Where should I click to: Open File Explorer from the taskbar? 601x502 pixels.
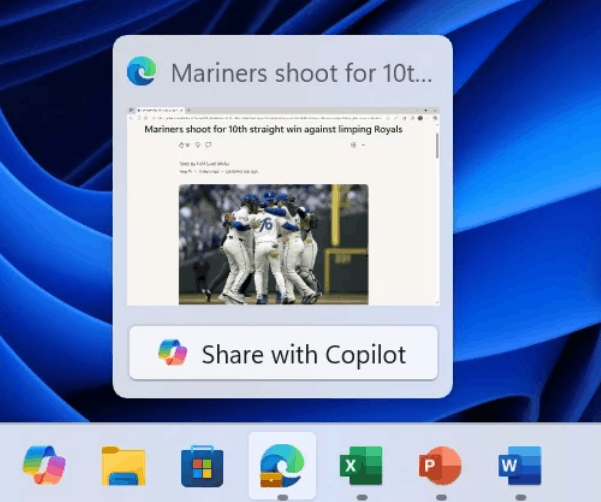coord(123,466)
